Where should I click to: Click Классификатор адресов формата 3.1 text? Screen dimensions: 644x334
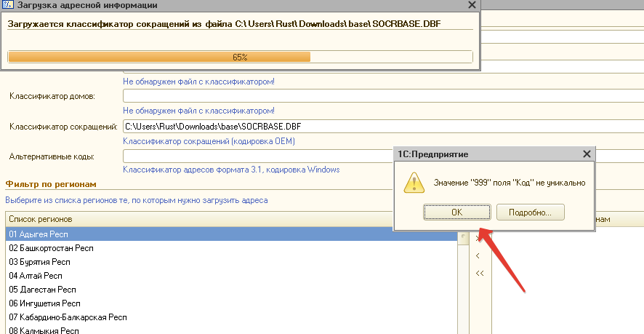pos(231,170)
